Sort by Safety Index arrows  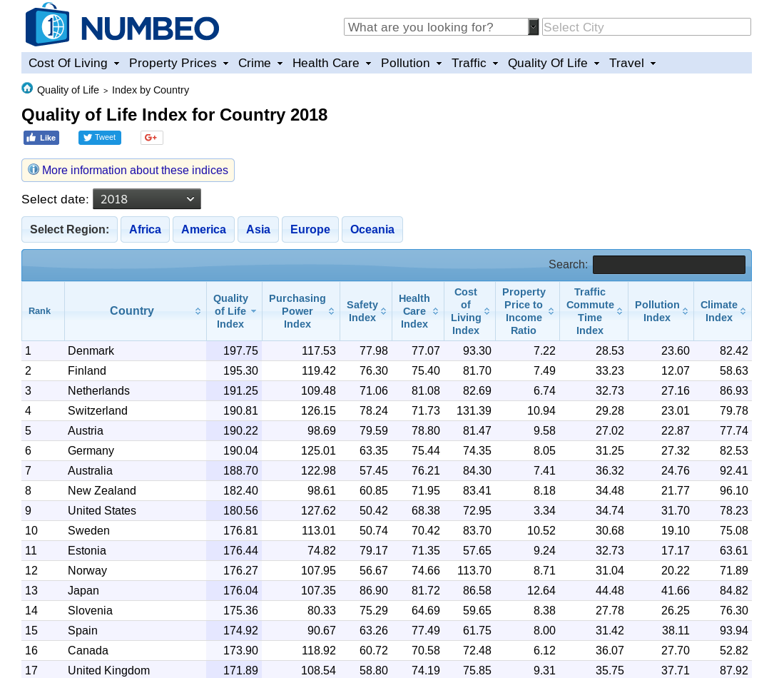384,311
